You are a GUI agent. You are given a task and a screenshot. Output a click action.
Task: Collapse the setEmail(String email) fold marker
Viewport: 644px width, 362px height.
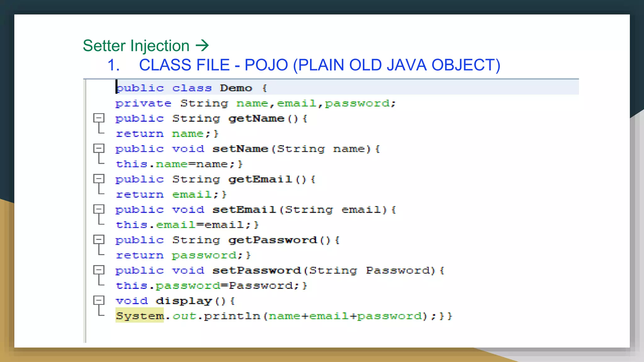(x=99, y=209)
